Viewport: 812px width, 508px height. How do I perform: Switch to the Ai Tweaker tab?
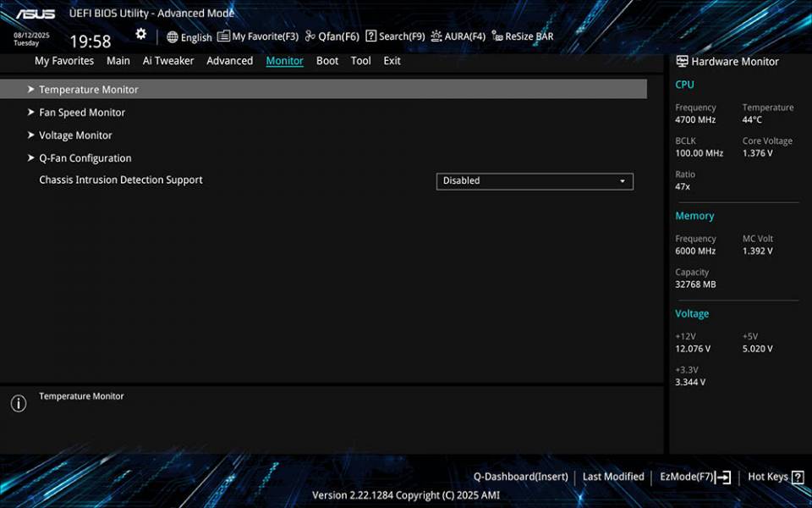(167, 60)
